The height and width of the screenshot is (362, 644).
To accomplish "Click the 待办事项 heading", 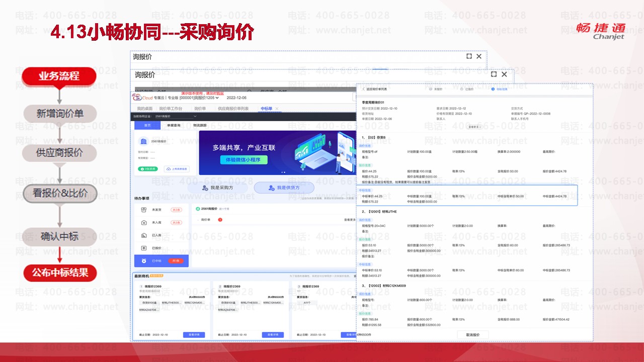I will coord(141,199).
